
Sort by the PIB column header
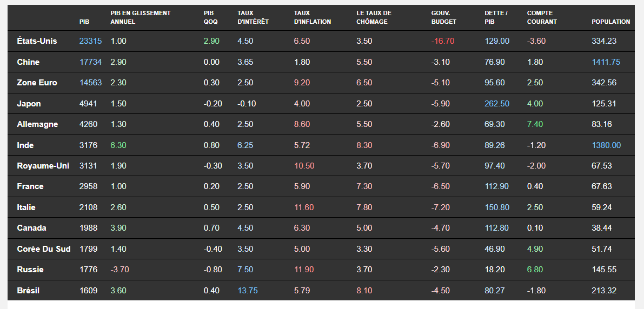click(84, 22)
